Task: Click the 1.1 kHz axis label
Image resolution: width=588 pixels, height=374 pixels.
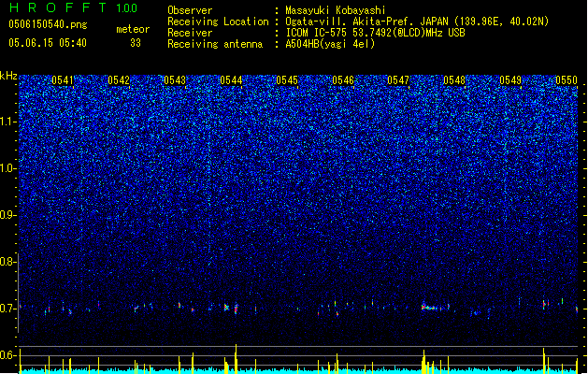Action: [8, 122]
